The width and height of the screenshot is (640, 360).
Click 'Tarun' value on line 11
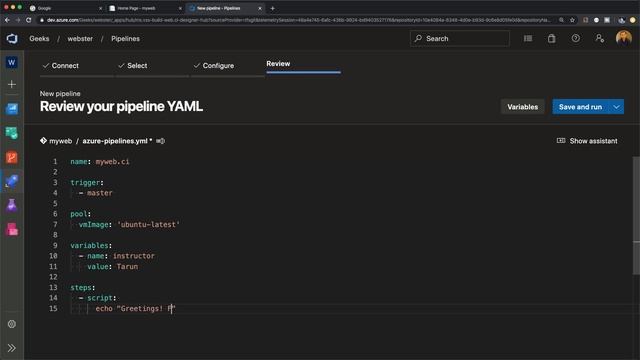point(127,267)
